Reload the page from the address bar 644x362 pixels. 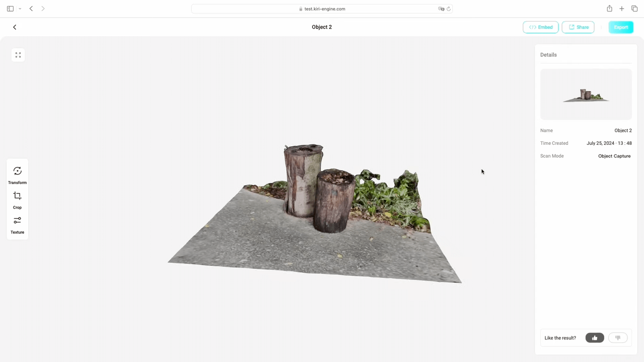click(448, 9)
